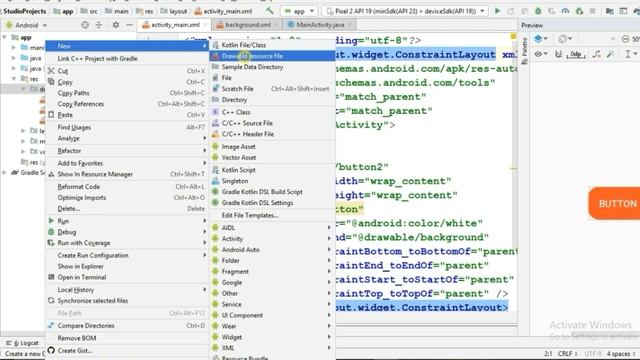Collapse the res folder in project tree
Viewport: 640px width, 360px height.
click(14, 79)
